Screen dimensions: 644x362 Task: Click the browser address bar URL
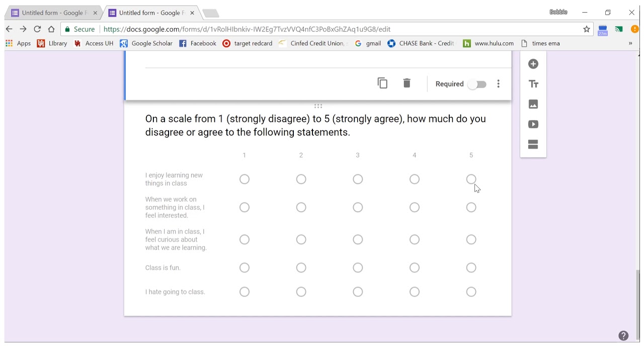pyautogui.click(x=247, y=29)
